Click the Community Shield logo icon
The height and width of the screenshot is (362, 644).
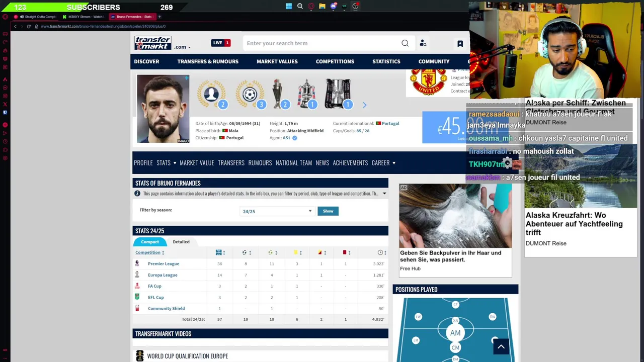[137, 308]
